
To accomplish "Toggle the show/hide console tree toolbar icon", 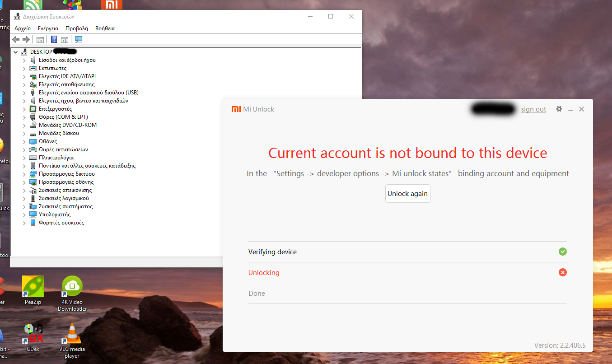I will pyautogui.click(x=40, y=40).
